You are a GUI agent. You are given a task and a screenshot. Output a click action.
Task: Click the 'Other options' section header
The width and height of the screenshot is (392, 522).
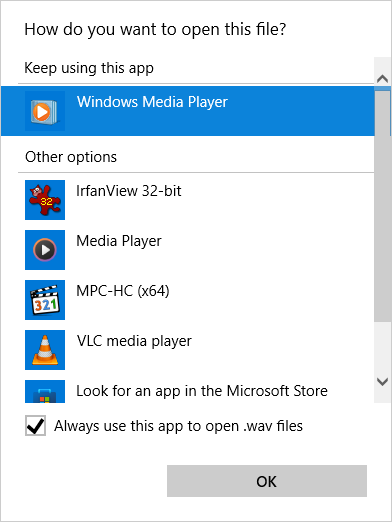pyautogui.click(x=71, y=157)
